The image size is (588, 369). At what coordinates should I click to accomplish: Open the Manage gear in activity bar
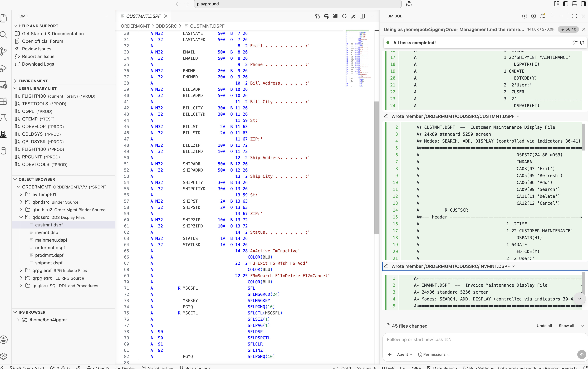[3, 356]
